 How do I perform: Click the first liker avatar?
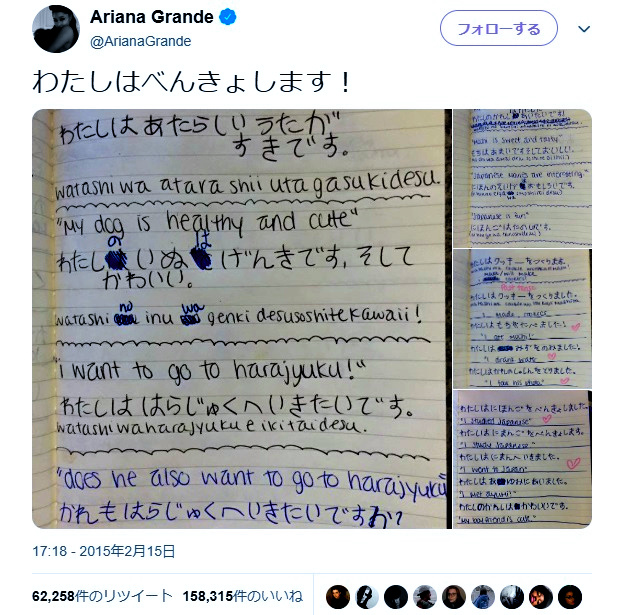tap(338, 597)
